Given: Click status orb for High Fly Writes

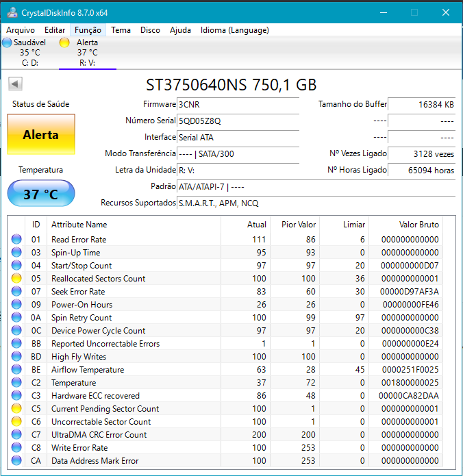Looking at the screenshot, I should (x=16, y=356).
